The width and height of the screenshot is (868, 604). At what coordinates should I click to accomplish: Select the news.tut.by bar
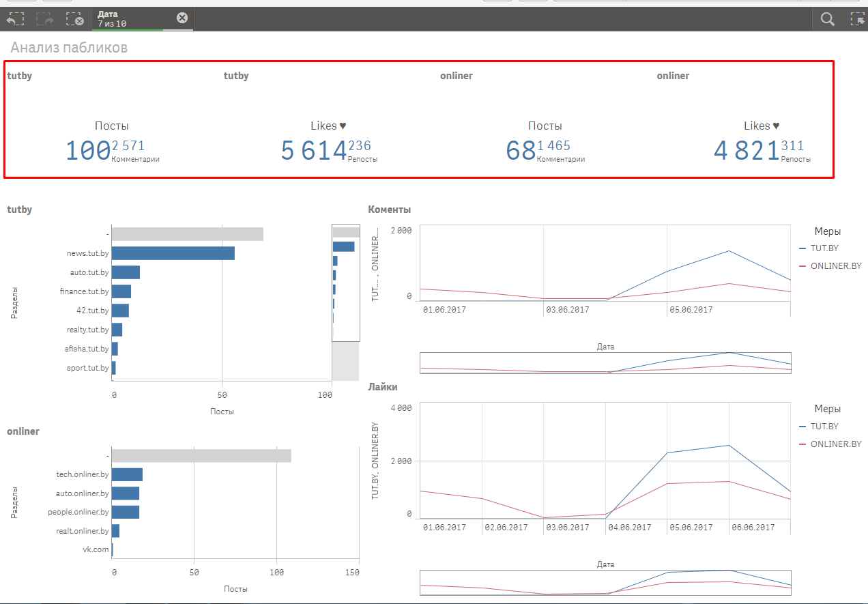pos(173,253)
